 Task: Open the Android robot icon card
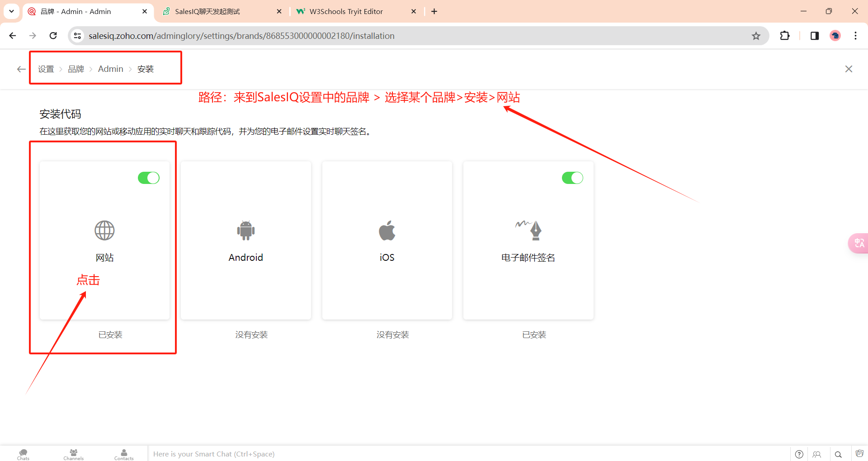pos(245,230)
